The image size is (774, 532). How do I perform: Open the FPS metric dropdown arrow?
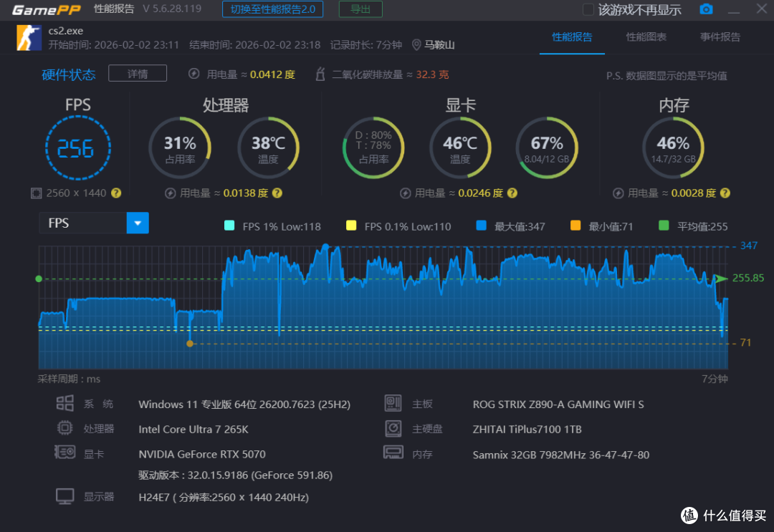click(138, 223)
